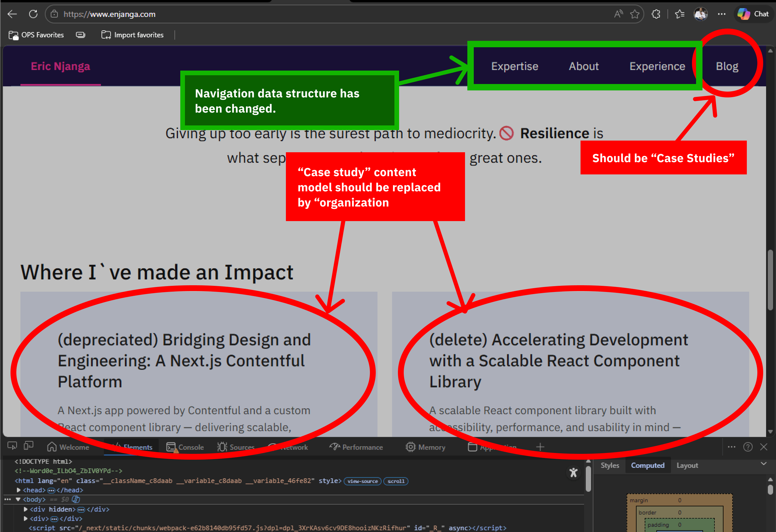Collapse the body element node
776x532 pixels.
(18, 499)
